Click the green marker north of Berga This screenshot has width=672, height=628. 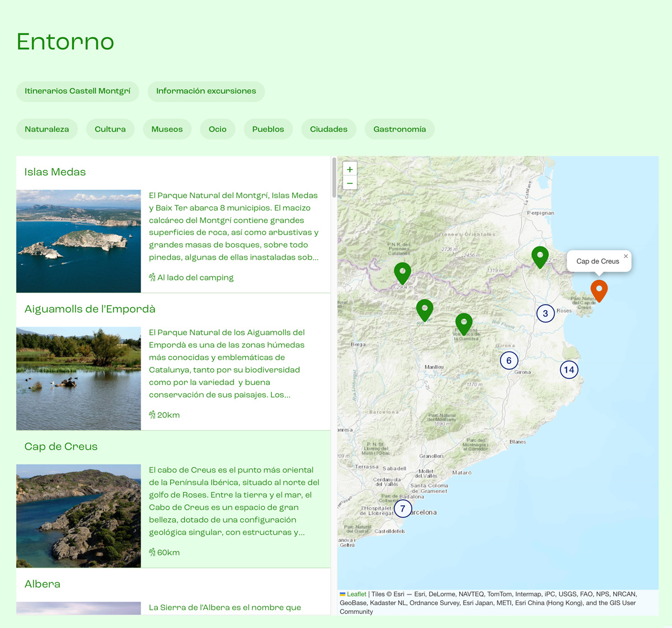424,311
